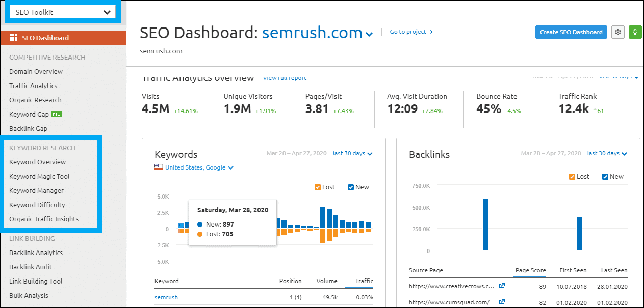Toggle the Lost checkbox in the Backlinks panel
The width and height of the screenshot is (644, 308).
point(572,176)
